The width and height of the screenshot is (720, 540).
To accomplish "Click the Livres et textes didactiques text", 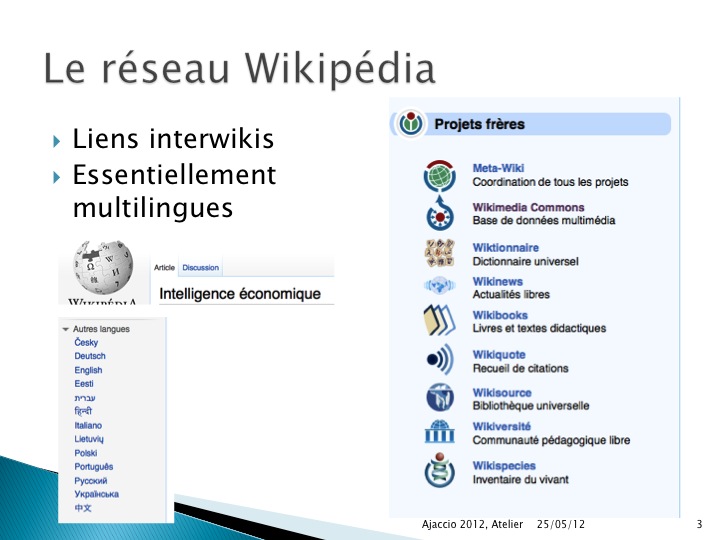I will point(539,328).
